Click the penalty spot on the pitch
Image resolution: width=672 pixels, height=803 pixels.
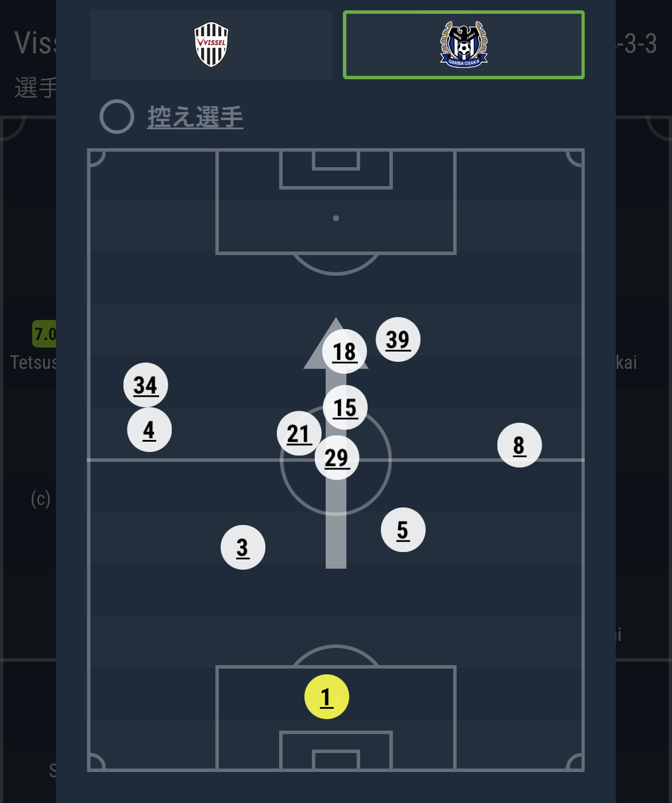point(336,218)
